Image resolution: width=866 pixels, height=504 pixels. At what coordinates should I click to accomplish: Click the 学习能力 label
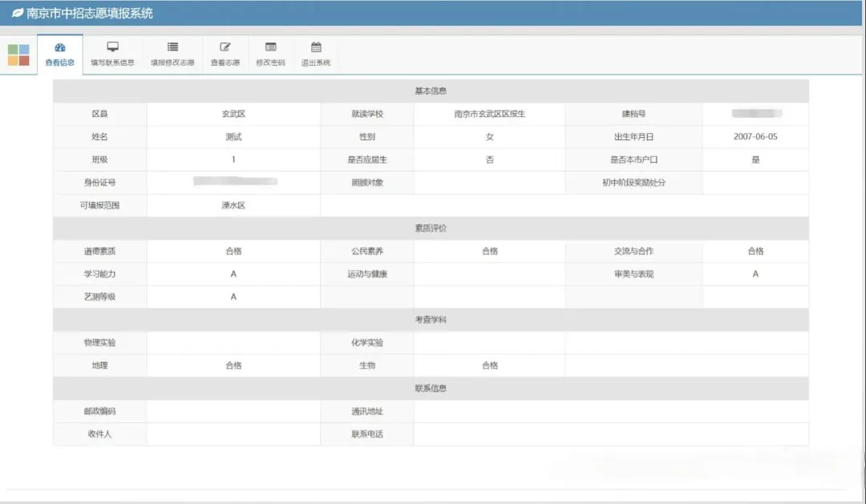tap(100, 274)
